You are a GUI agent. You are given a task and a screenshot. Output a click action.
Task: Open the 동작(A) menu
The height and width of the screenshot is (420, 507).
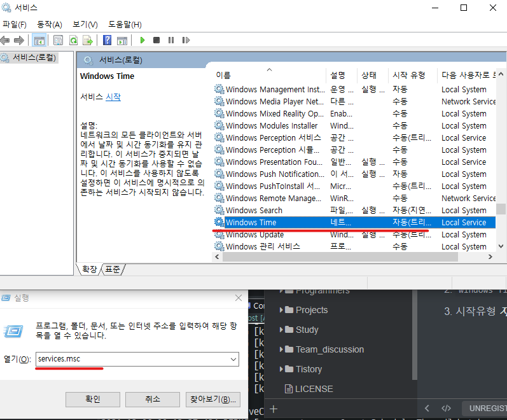coord(50,25)
